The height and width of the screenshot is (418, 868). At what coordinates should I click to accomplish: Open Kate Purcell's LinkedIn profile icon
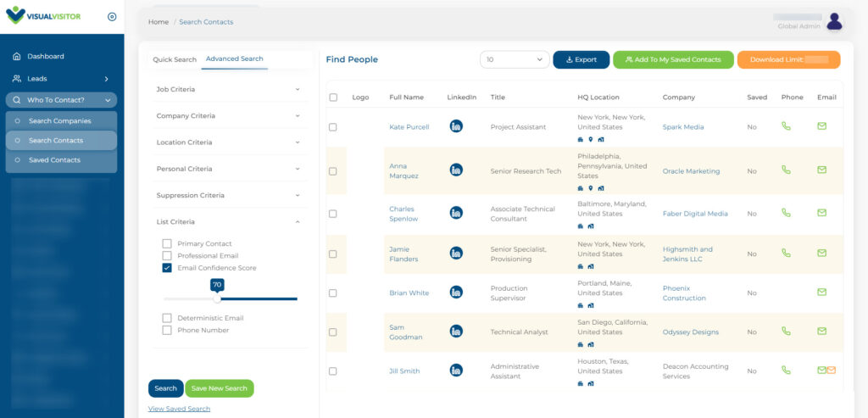[456, 126]
